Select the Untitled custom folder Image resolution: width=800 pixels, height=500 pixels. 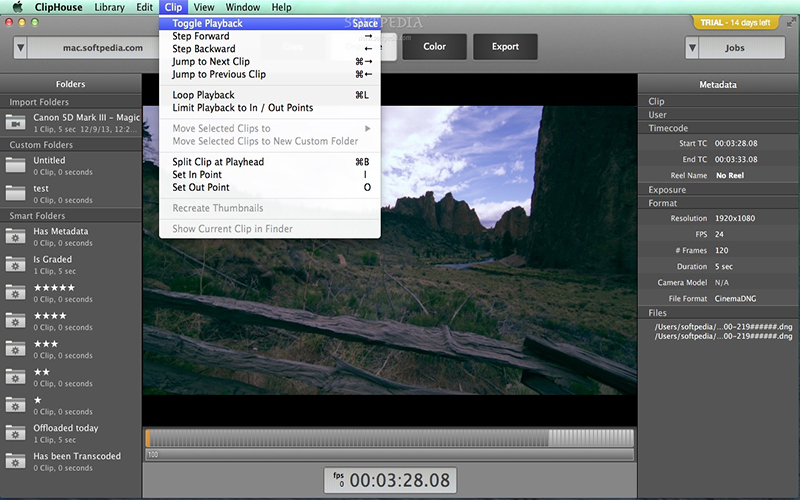pos(71,165)
